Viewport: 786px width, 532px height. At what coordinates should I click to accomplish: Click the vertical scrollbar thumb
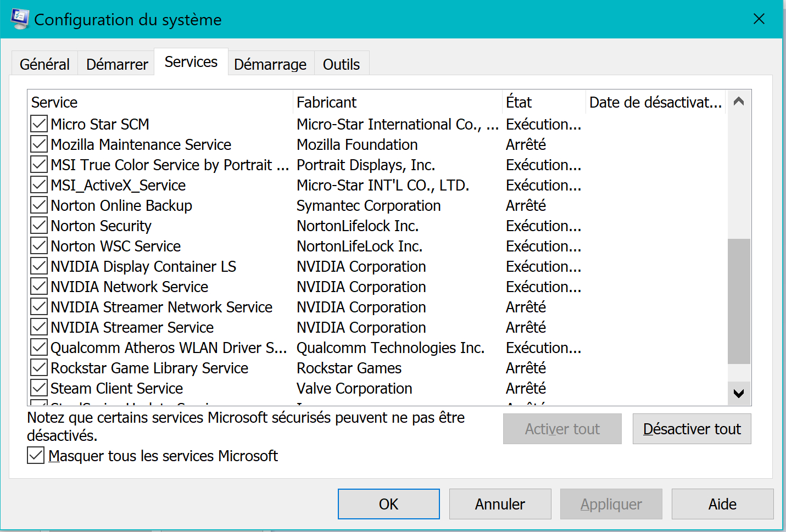739,301
